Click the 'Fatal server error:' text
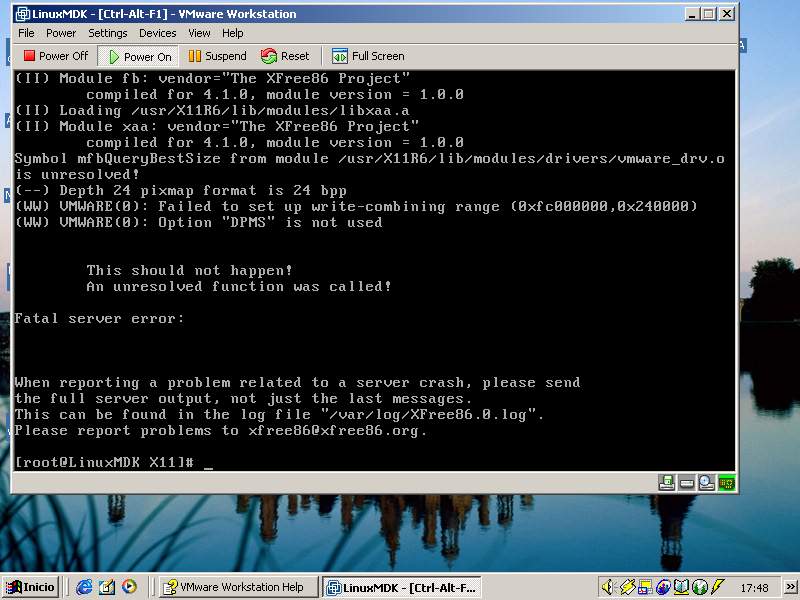This screenshot has height=600, width=800. [x=99, y=319]
